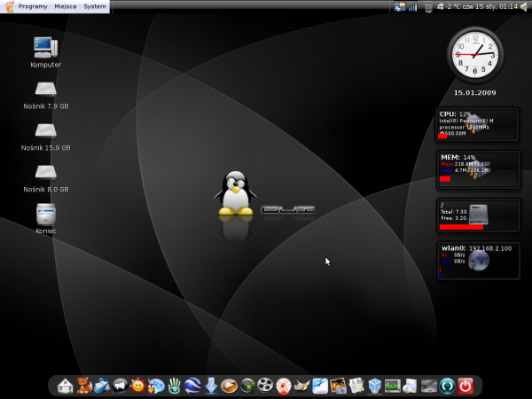The image size is (532, 399).
Task: Launch the orange fox dock icon
Action: point(84,386)
